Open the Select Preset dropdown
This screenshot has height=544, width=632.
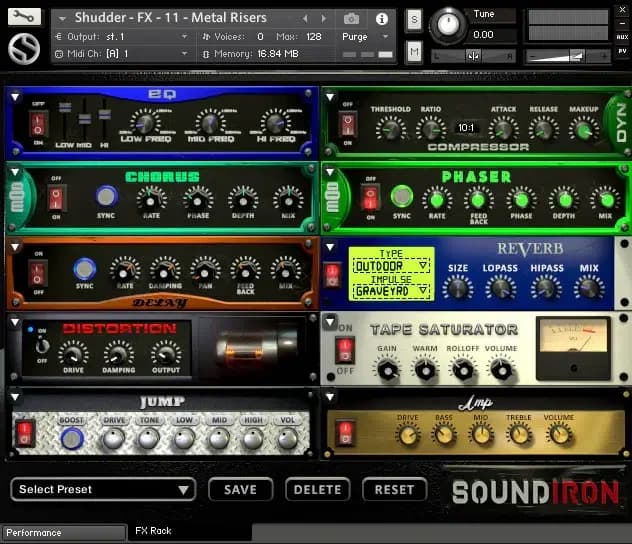[102, 489]
